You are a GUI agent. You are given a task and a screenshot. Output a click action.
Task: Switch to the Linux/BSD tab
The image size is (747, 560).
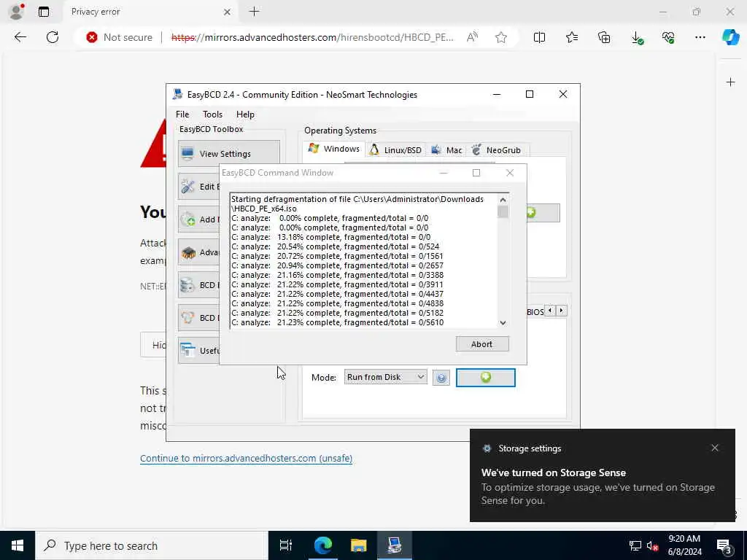click(x=395, y=150)
